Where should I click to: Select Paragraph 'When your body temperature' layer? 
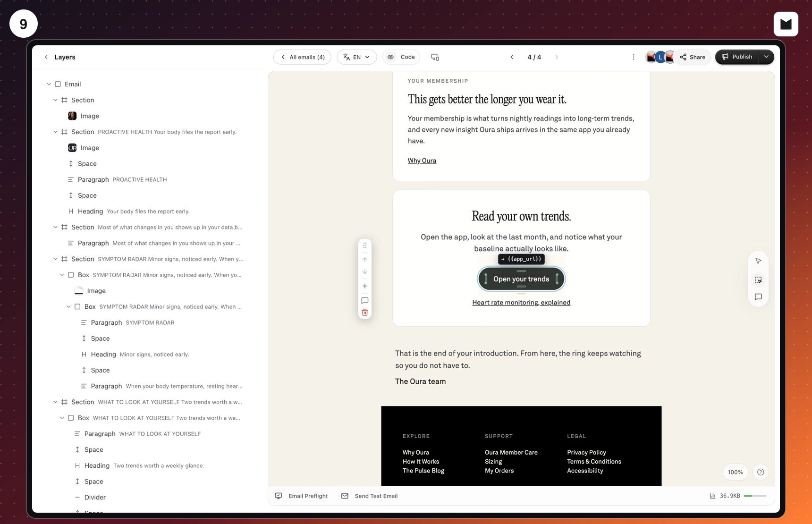click(161, 386)
